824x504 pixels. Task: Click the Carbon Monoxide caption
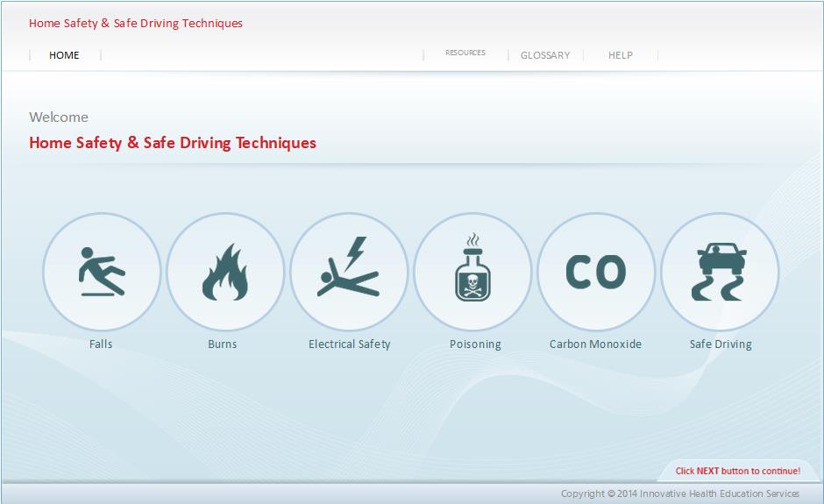pyautogui.click(x=595, y=344)
